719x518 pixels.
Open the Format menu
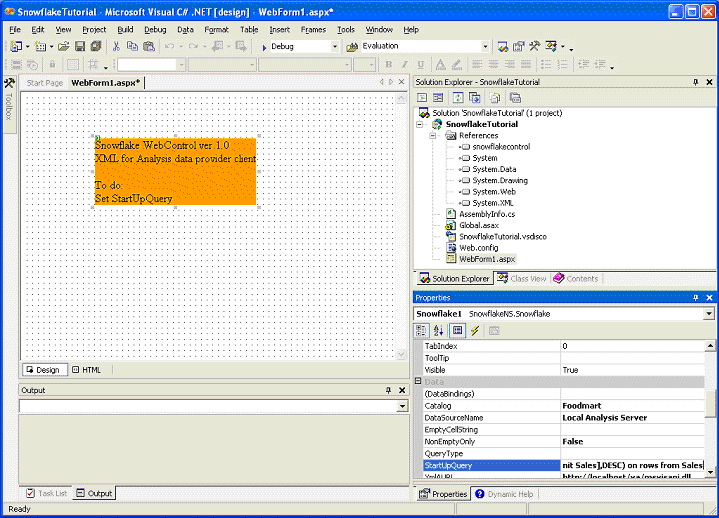point(216,30)
